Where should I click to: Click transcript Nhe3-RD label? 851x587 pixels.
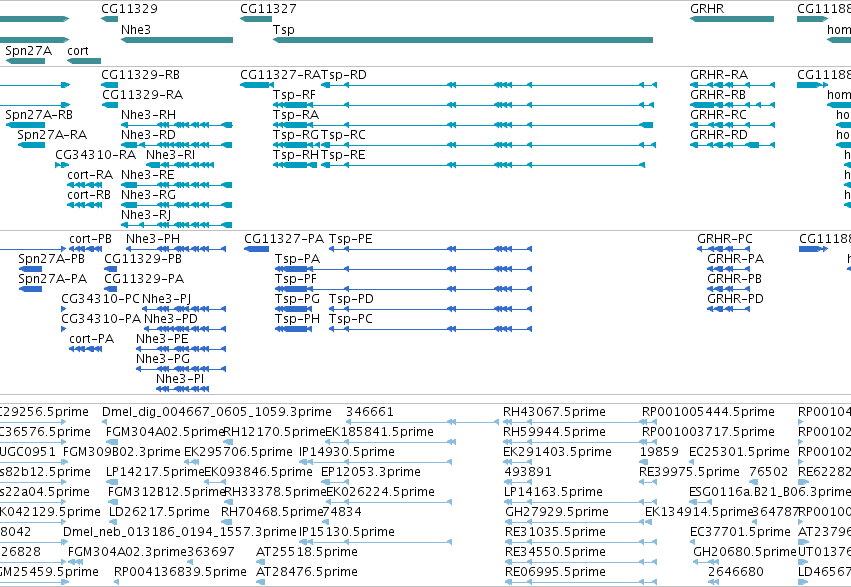pyautogui.click(x=148, y=135)
